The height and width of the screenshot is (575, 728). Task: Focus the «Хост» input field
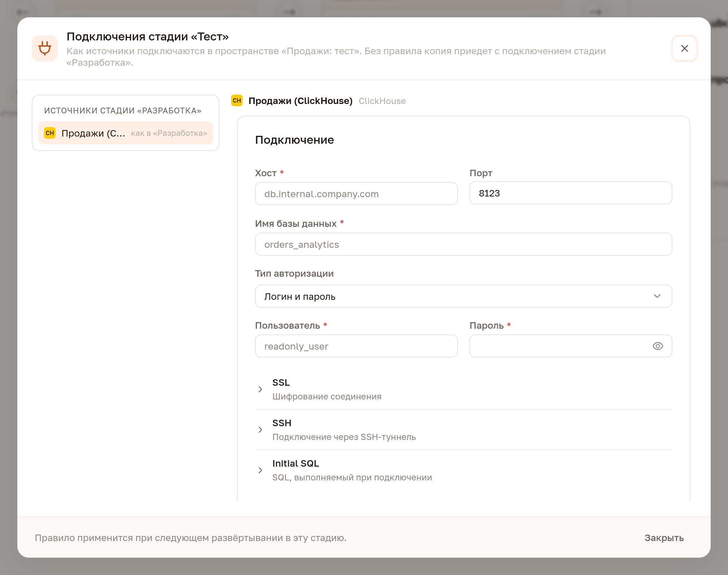pos(356,194)
